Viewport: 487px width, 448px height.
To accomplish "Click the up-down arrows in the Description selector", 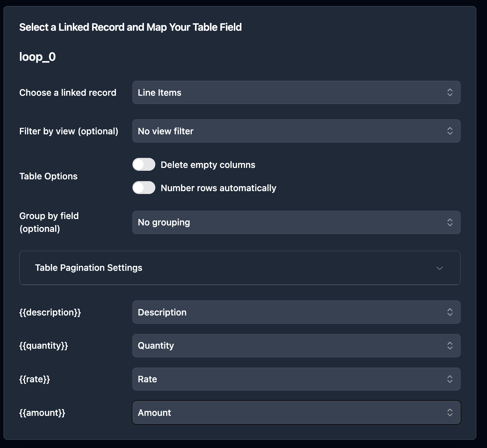I will tap(450, 312).
